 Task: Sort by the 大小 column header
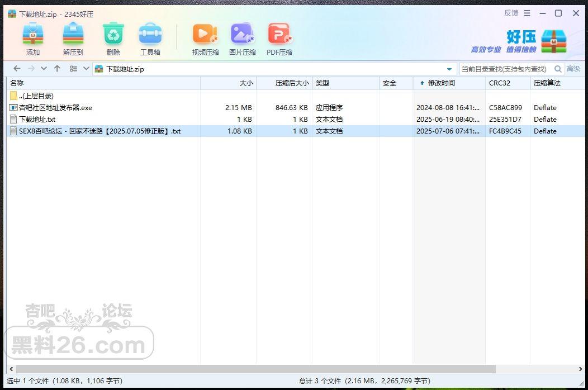pos(229,83)
